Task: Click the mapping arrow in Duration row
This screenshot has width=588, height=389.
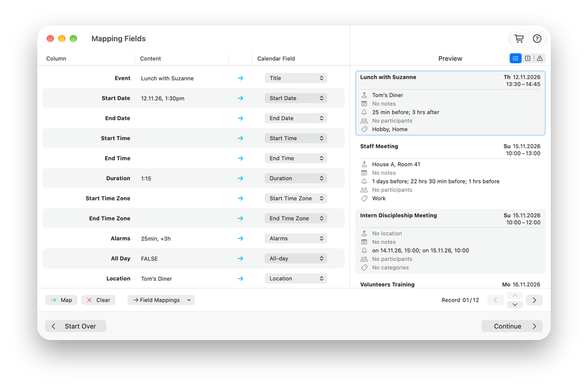Action: (x=240, y=178)
